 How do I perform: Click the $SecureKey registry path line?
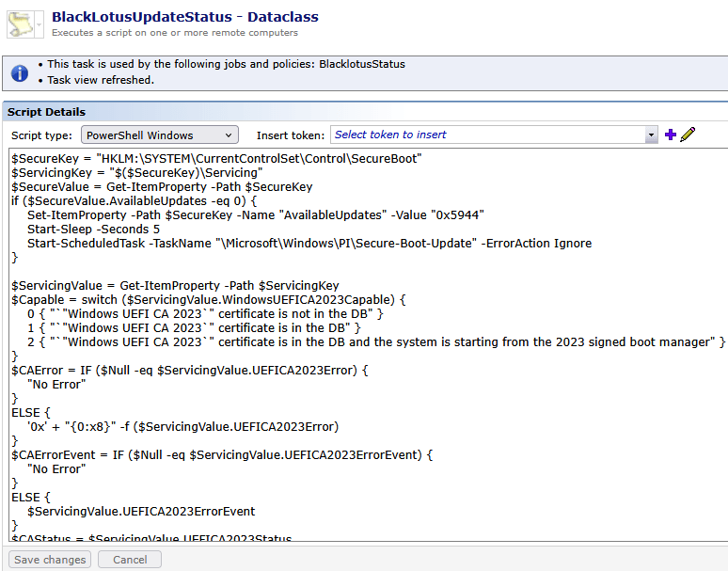point(216,159)
